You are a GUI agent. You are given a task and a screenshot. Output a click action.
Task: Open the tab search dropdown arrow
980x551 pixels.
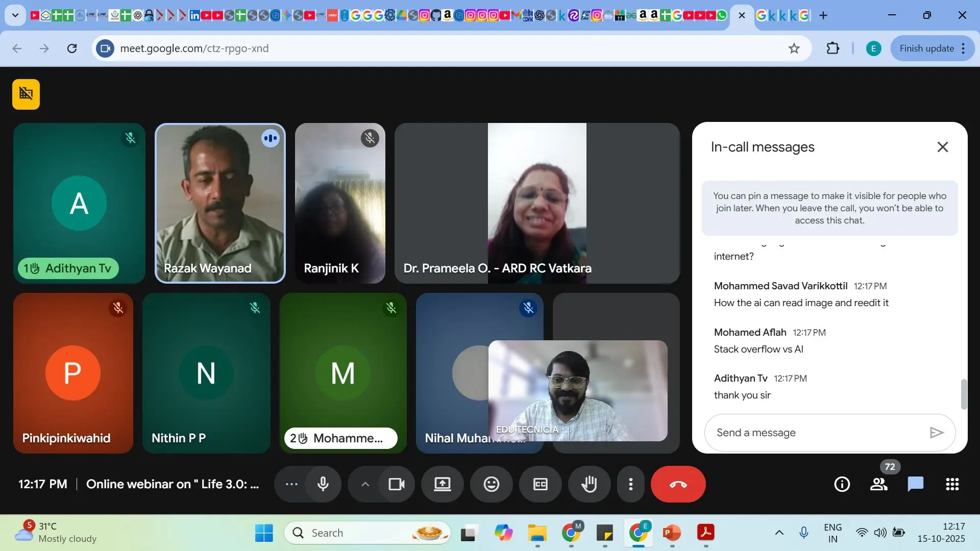[x=15, y=15]
